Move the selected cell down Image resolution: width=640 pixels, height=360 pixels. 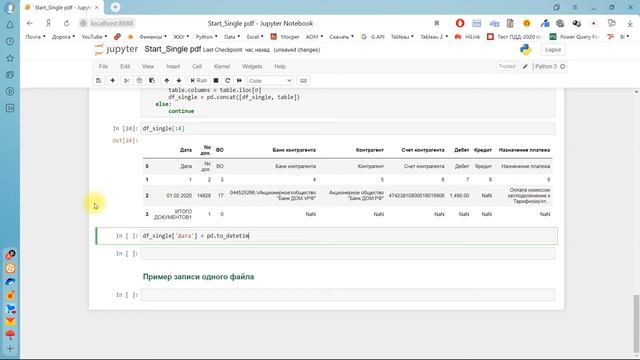[x=179, y=80]
